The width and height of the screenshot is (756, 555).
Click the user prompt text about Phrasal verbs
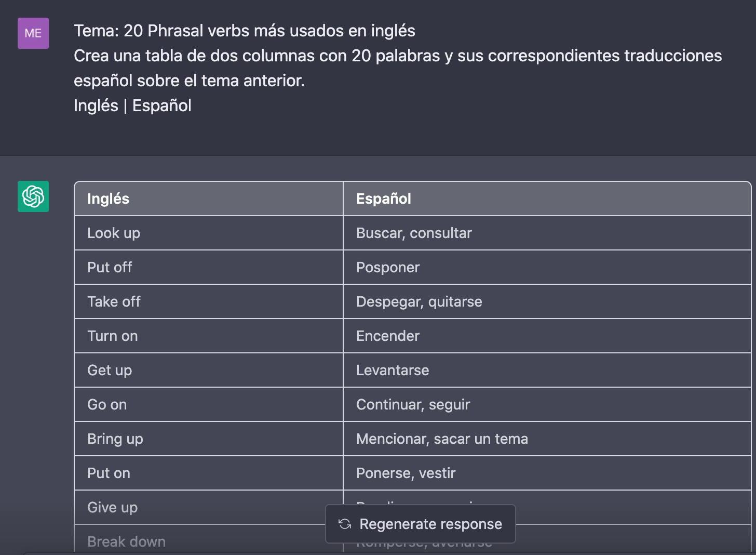tap(398, 68)
